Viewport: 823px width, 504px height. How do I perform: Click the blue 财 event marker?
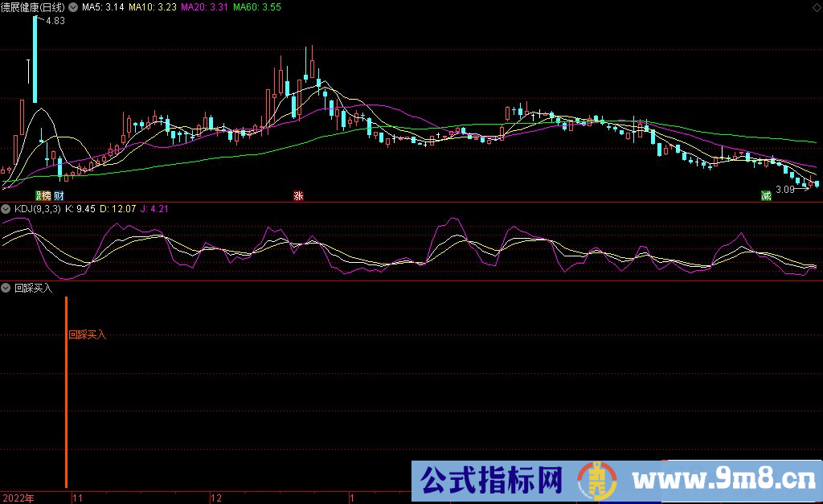(x=59, y=196)
